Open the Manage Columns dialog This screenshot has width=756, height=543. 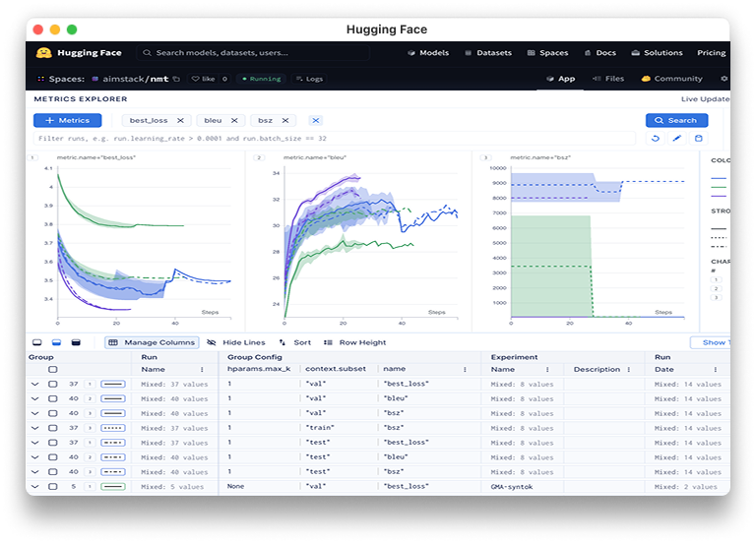(x=152, y=342)
